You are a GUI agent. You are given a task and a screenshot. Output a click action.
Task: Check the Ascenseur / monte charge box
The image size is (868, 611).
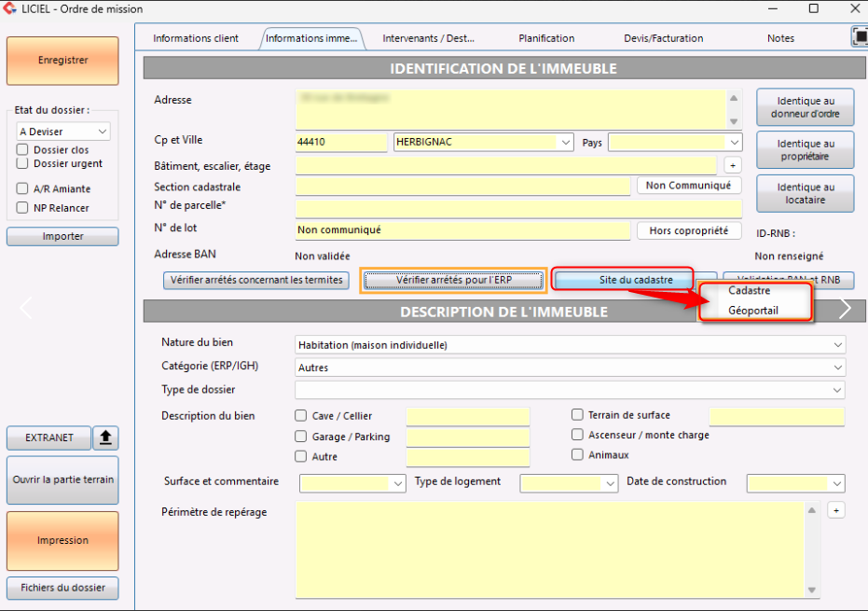coord(578,435)
